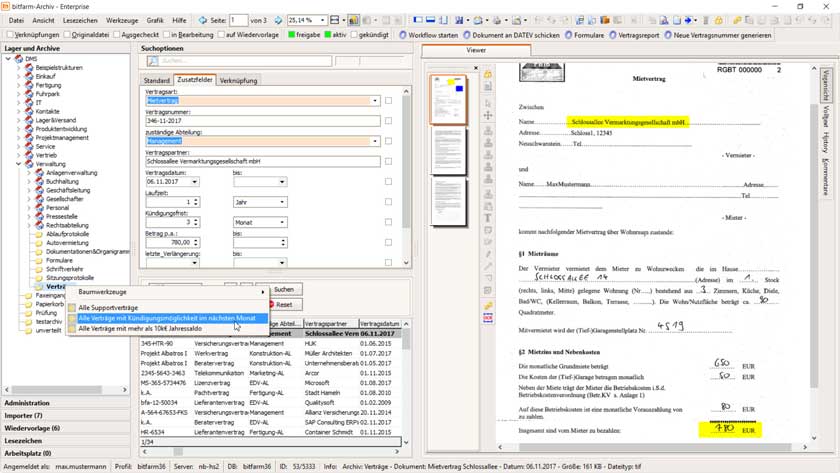This screenshot has width=840, height=473.
Task: Toggle the Verknüpfungen checkbox
Action: (9, 35)
